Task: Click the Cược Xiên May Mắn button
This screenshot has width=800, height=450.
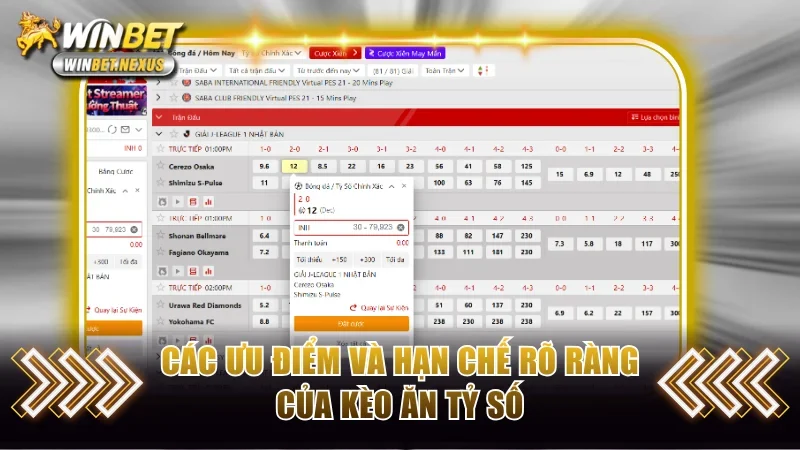Action: pos(405,53)
